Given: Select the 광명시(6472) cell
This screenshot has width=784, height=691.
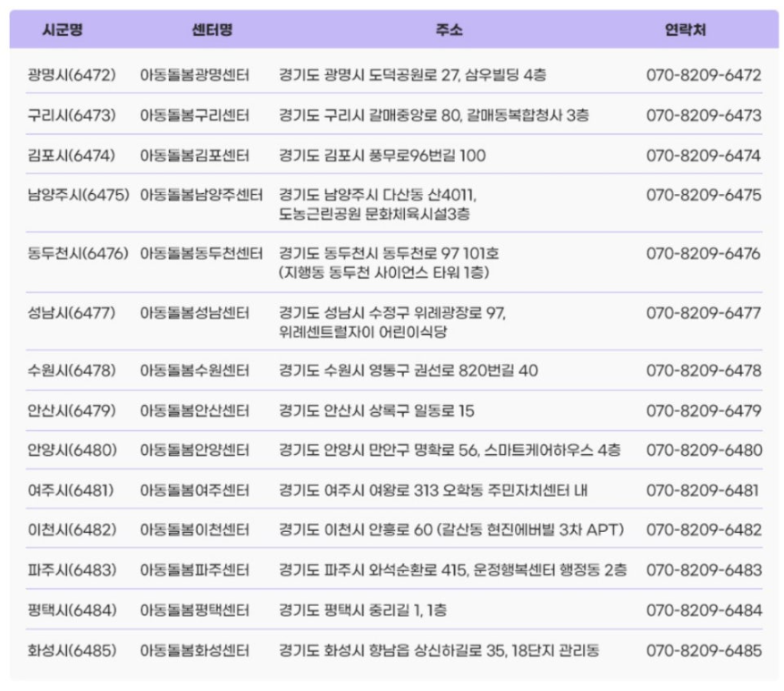Looking at the screenshot, I should 72,75.
